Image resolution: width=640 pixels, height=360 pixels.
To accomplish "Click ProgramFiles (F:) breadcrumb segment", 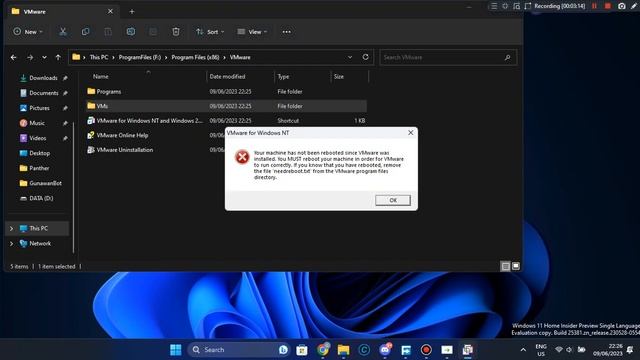I will [x=140, y=58].
